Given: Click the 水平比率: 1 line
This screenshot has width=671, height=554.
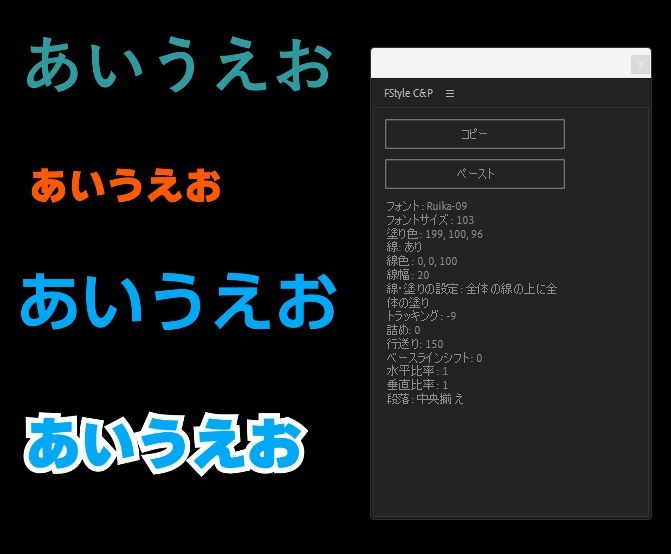Looking at the screenshot, I should [x=417, y=371].
